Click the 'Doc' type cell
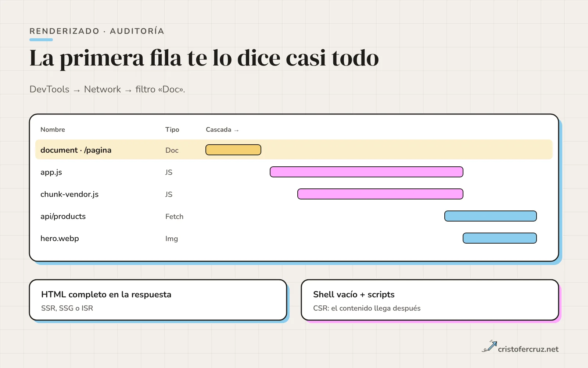 coord(172,150)
